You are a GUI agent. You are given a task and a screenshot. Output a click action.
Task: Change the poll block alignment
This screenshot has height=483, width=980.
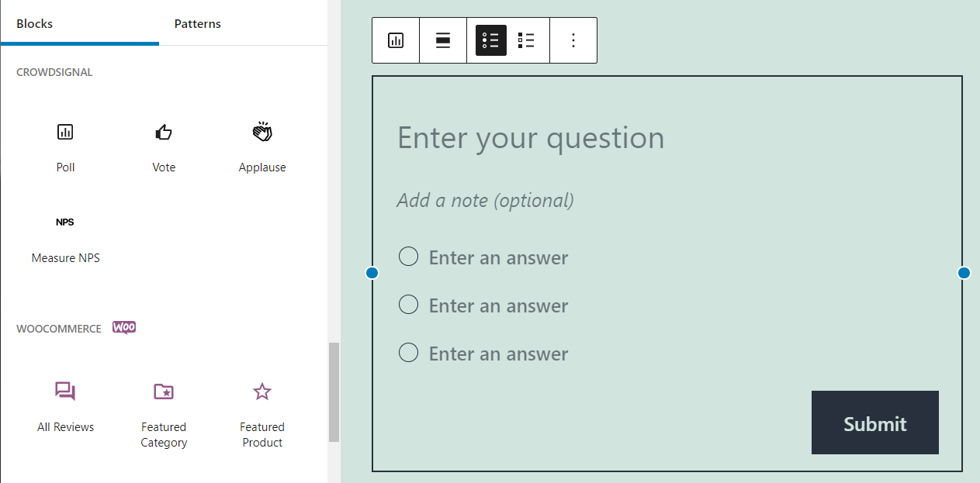[x=443, y=40]
